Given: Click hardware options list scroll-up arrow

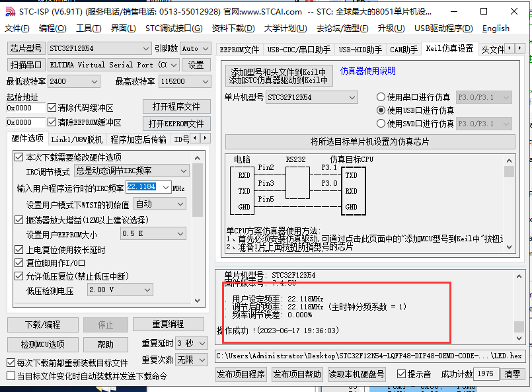Looking at the screenshot, I should (x=197, y=158).
